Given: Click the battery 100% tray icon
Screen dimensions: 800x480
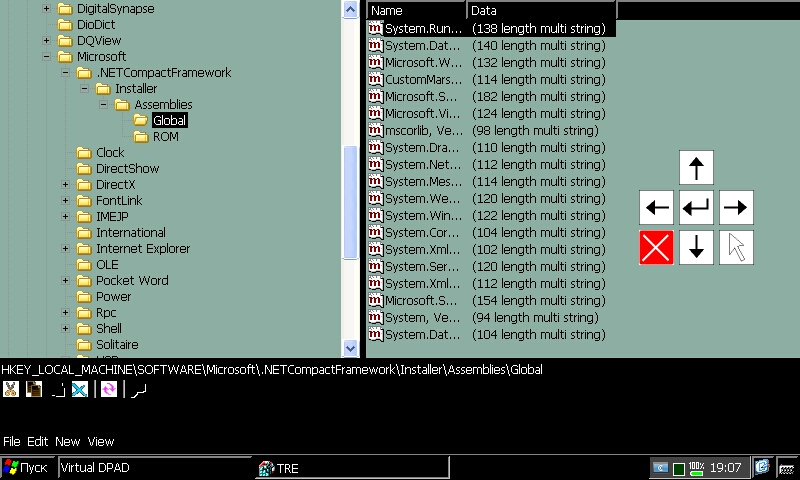Looking at the screenshot, I should 696,468.
